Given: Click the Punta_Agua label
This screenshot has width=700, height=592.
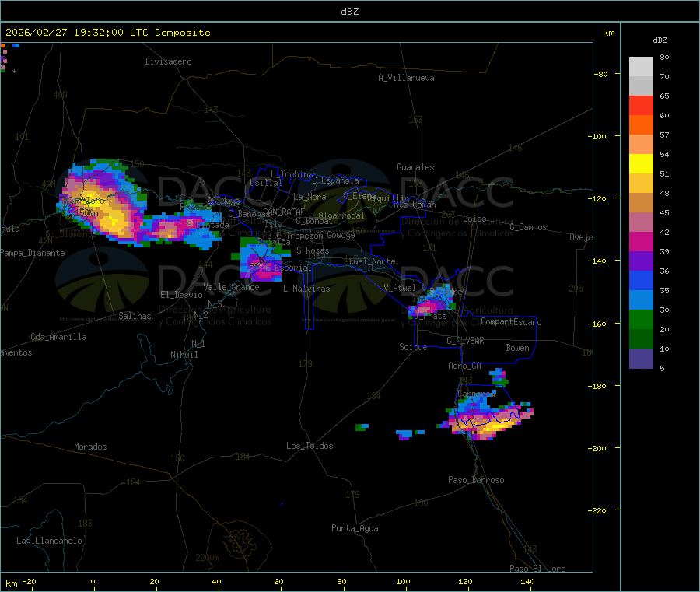Looking at the screenshot, I should point(355,528).
